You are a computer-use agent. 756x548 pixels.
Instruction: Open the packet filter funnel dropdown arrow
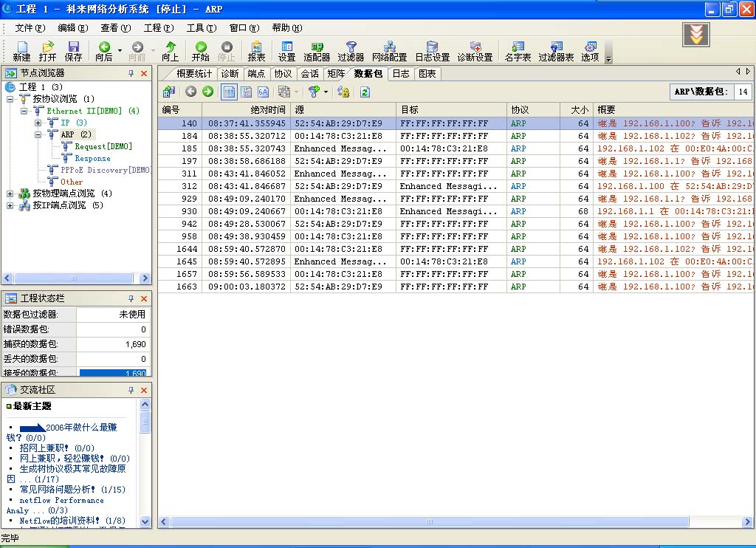tap(326, 92)
